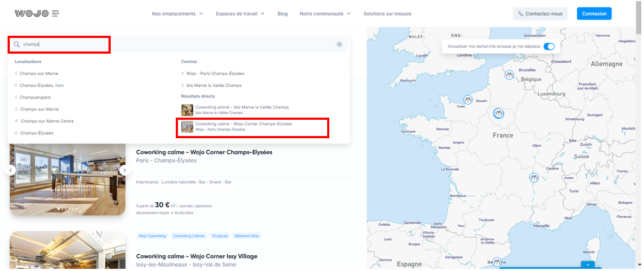The height and width of the screenshot is (271, 644).
Task: Show next photo of Champs-Elysées card
Action: point(125,170)
